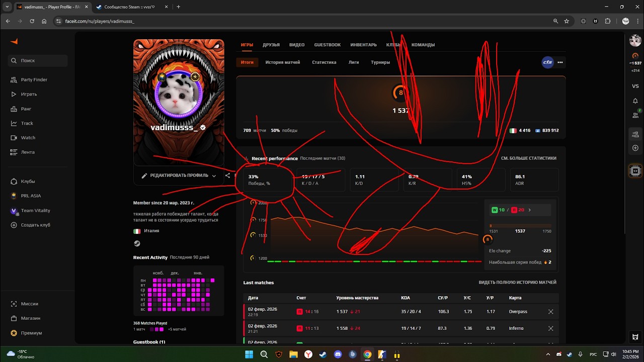The image size is (644, 362).
Task: Open the Команды tab
Action: [423, 45]
